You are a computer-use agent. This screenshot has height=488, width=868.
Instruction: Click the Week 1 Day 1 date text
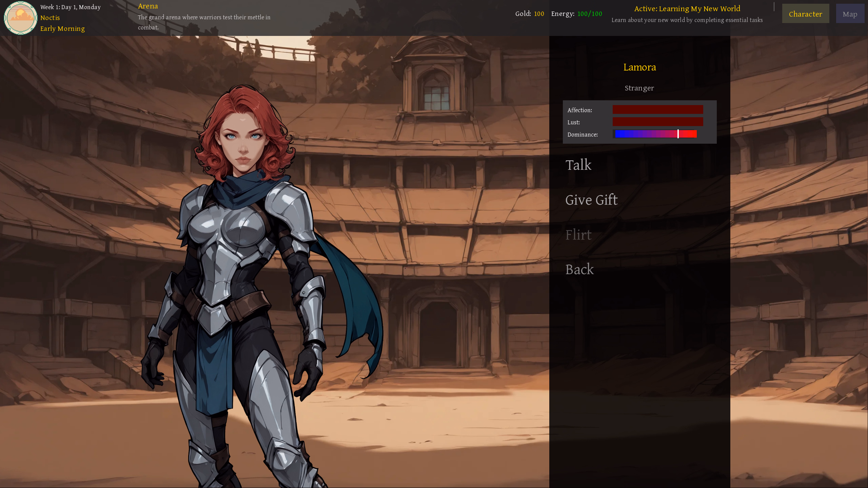click(70, 7)
